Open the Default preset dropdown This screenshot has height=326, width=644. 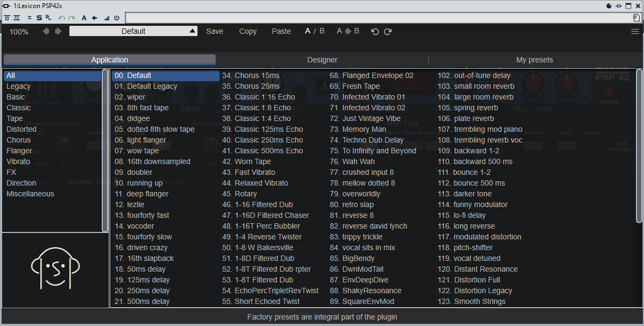(x=133, y=31)
